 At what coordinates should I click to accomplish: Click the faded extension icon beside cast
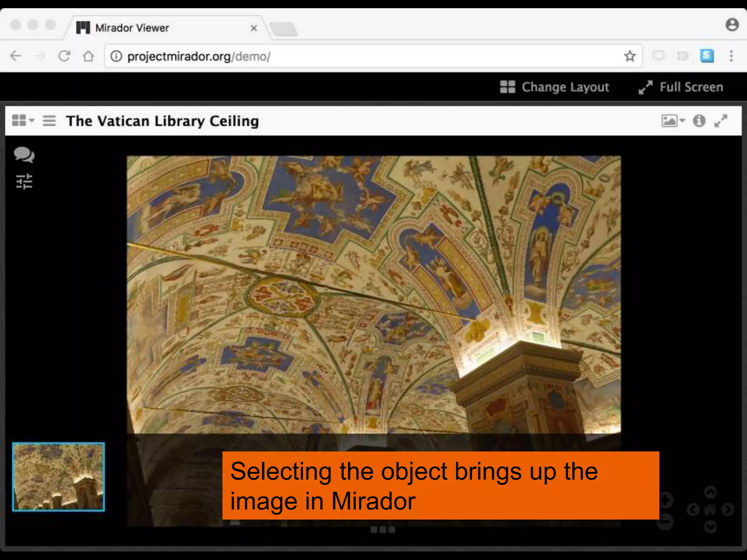682,56
